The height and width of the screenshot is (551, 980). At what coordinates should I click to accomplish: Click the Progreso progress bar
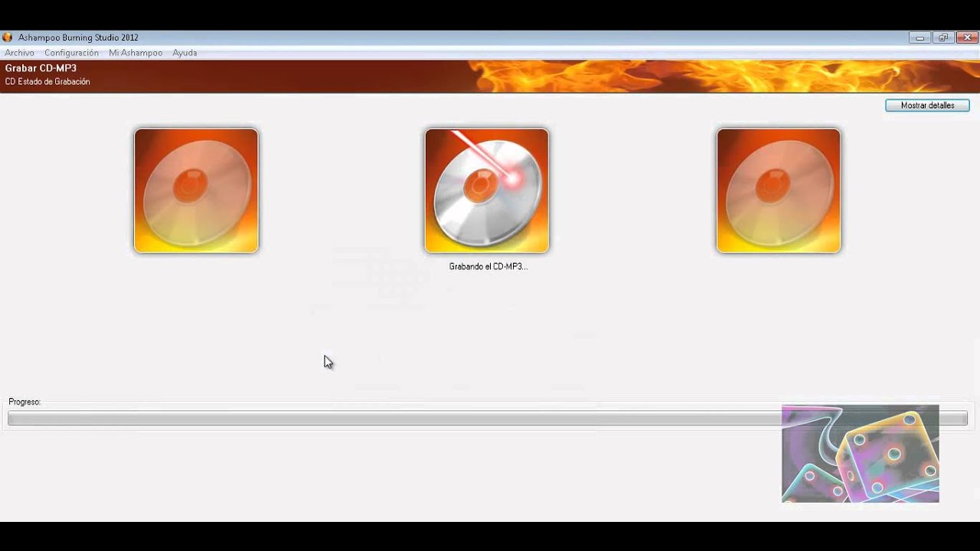coord(487,418)
